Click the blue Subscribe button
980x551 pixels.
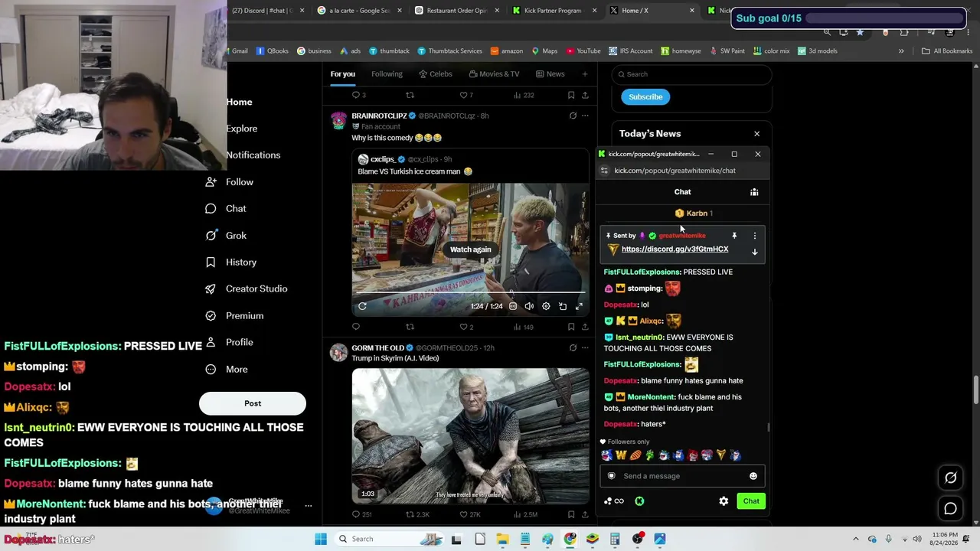(x=645, y=97)
